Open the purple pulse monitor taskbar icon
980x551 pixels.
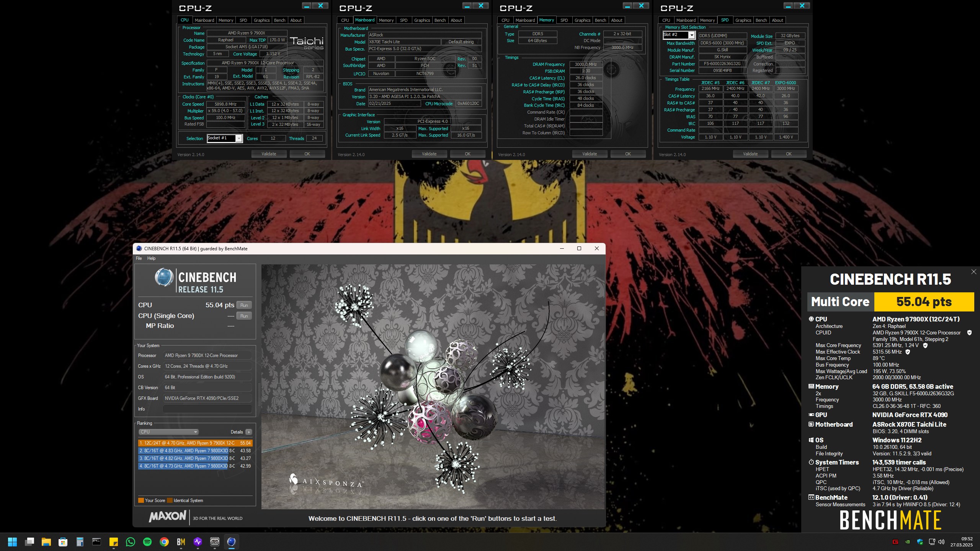pyautogui.click(x=198, y=542)
